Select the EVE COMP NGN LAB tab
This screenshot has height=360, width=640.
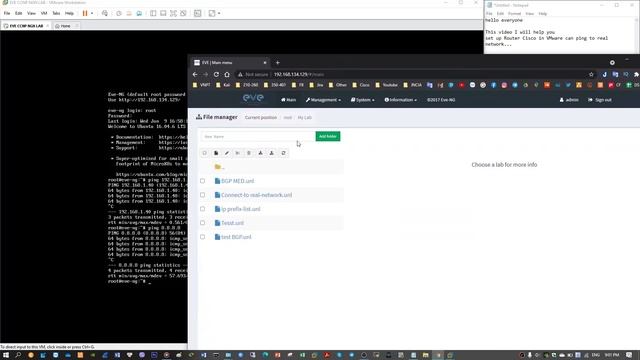26,26
